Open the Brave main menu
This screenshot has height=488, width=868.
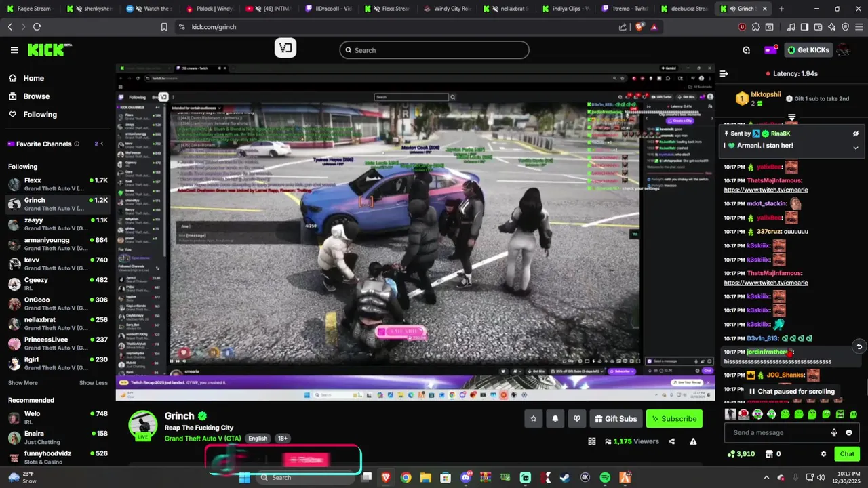click(859, 27)
